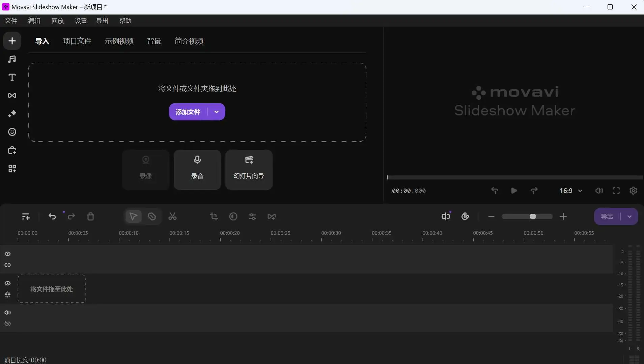The height and width of the screenshot is (364, 644).
Task: Toggle linking on the first timeline track
Action: (7, 265)
